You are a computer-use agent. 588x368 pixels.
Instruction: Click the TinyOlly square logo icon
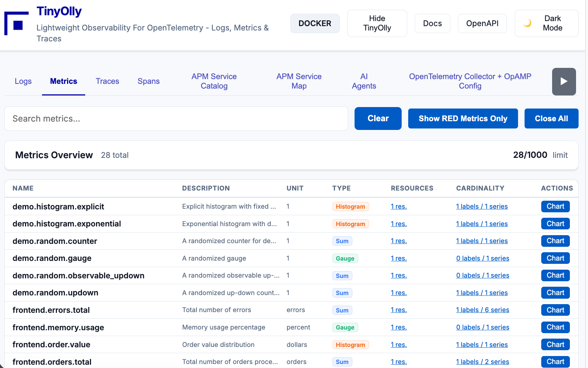click(16, 24)
